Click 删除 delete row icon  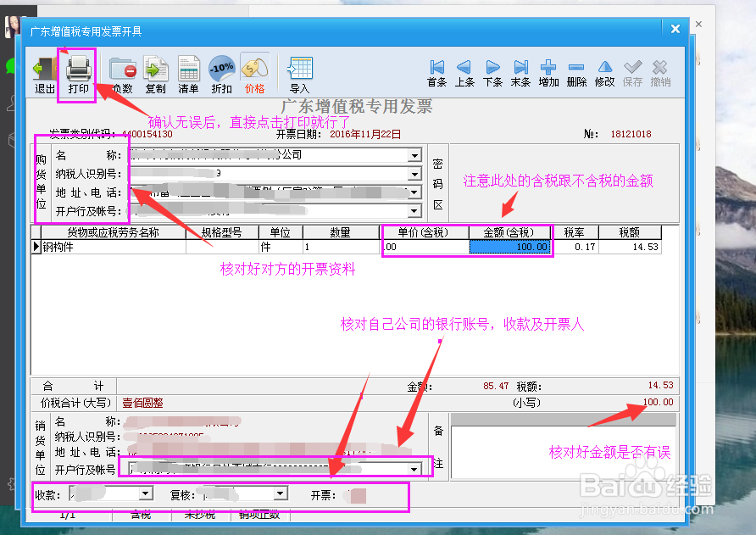point(576,74)
